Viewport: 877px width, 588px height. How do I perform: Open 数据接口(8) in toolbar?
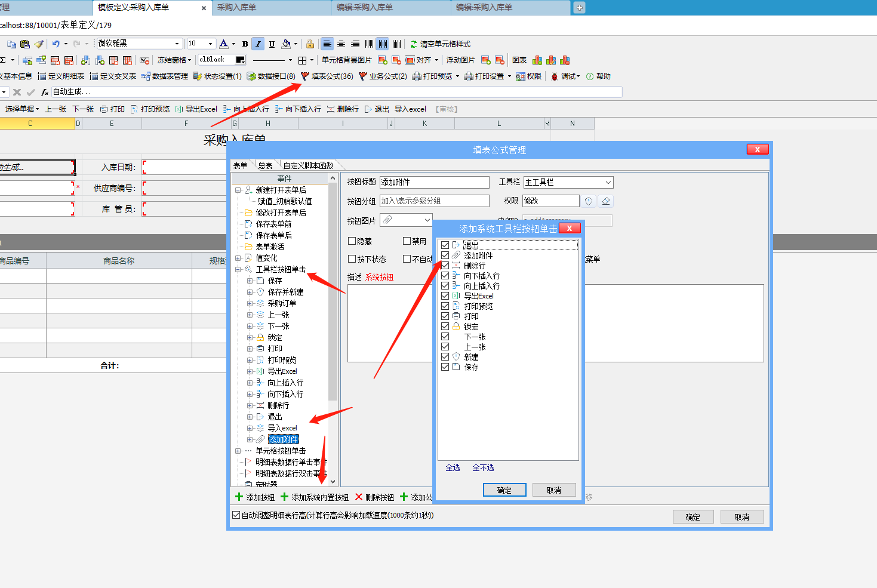click(271, 76)
